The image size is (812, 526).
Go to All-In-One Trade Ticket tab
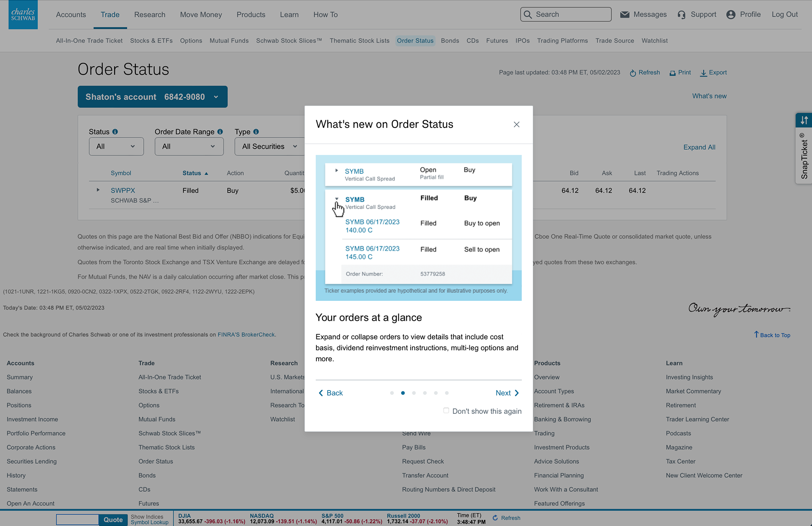(89, 41)
